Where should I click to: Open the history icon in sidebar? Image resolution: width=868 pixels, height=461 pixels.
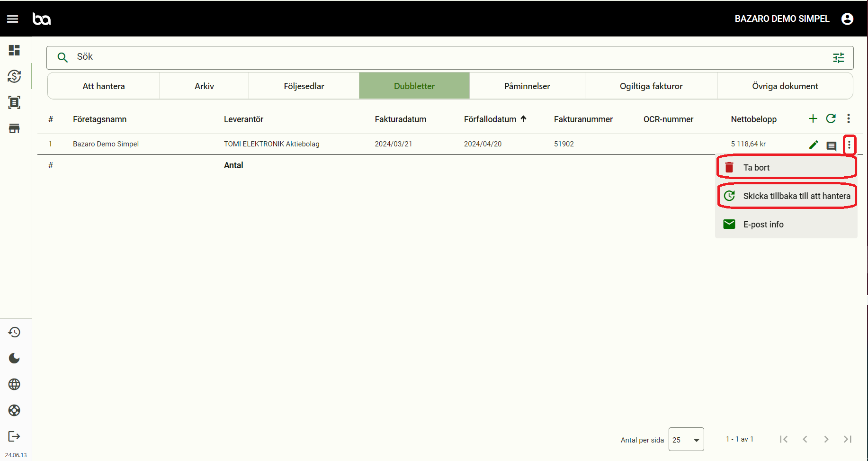point(14,332)
